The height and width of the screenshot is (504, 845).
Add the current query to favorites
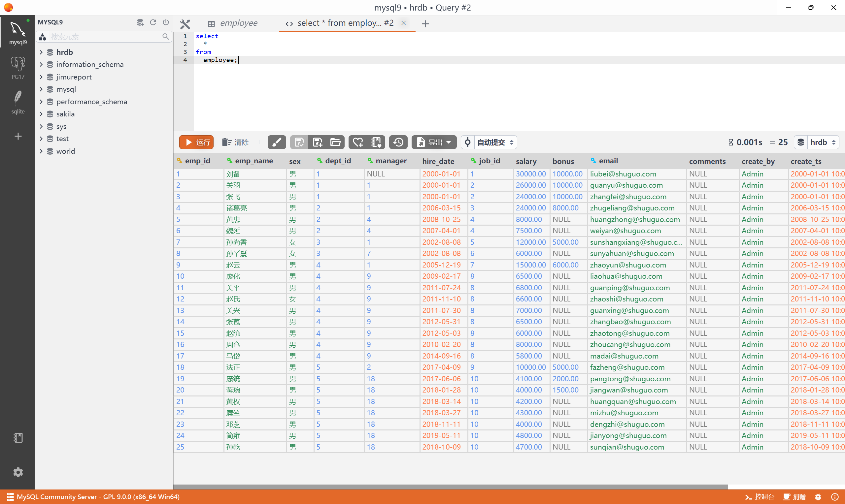pos(357,142)
